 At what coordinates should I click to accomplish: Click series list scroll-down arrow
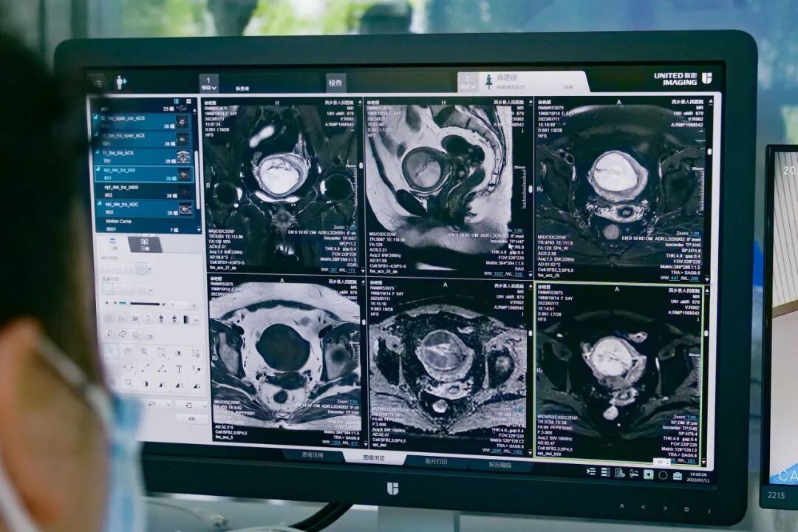point(199,230)
